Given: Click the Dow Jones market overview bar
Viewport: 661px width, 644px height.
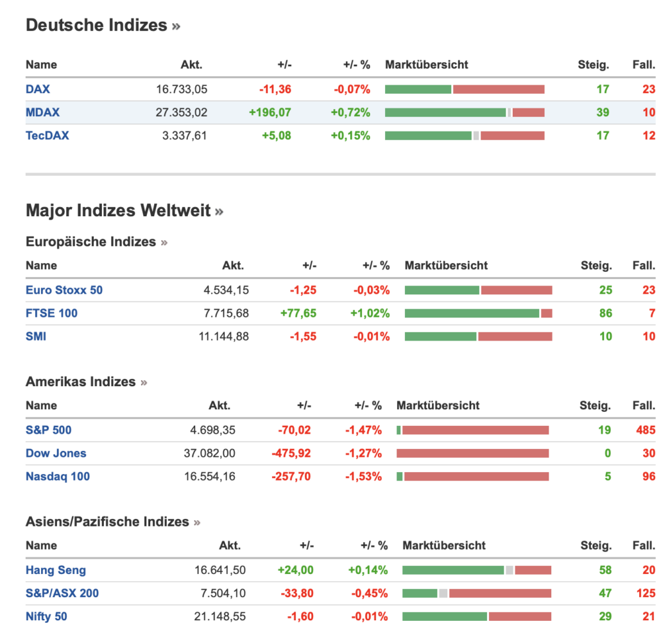Looking at the screenshot, I should point(472,453).
